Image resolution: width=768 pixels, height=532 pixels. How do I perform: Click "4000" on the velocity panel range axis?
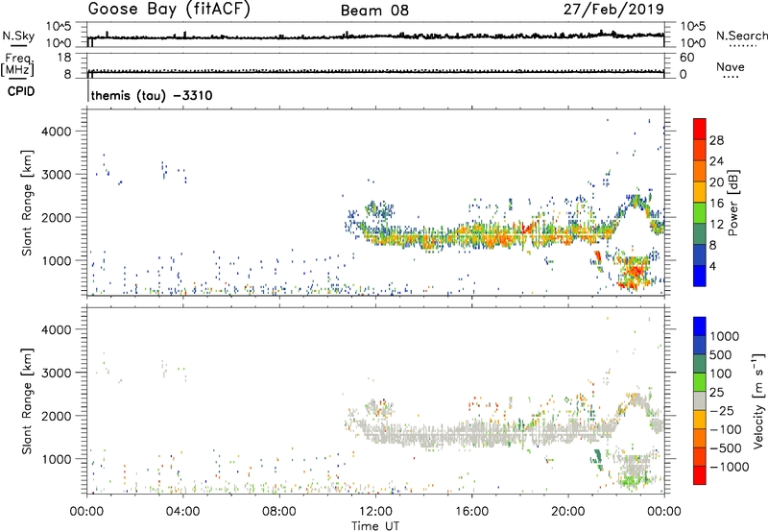(x=57, y=329)
